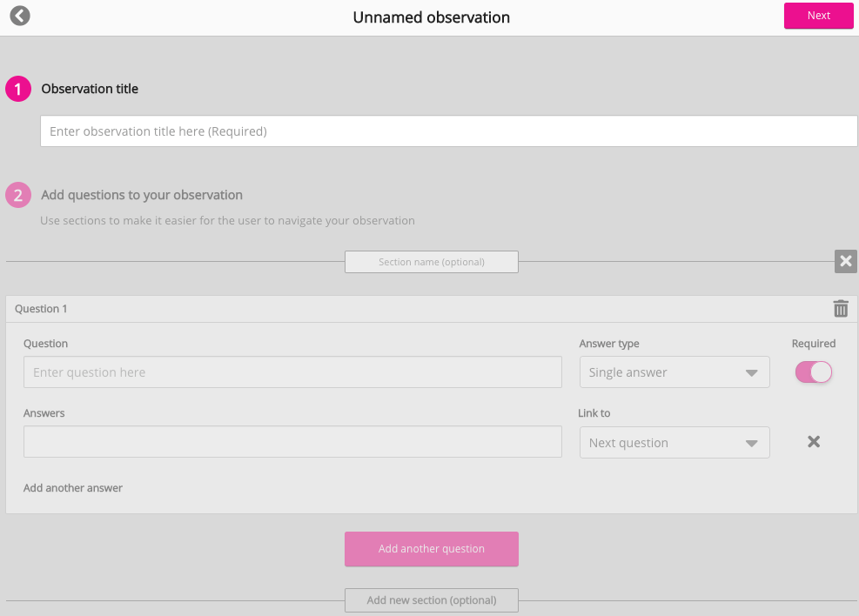Remove the section using the X icon
Viewport: 859px width, 616px height.
[x=845, y=261]
